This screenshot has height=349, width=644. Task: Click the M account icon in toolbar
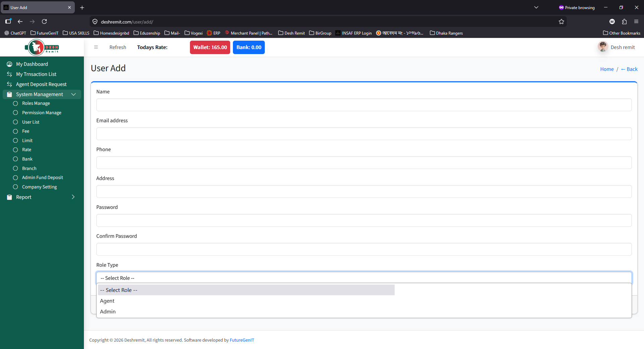[612, 21]
